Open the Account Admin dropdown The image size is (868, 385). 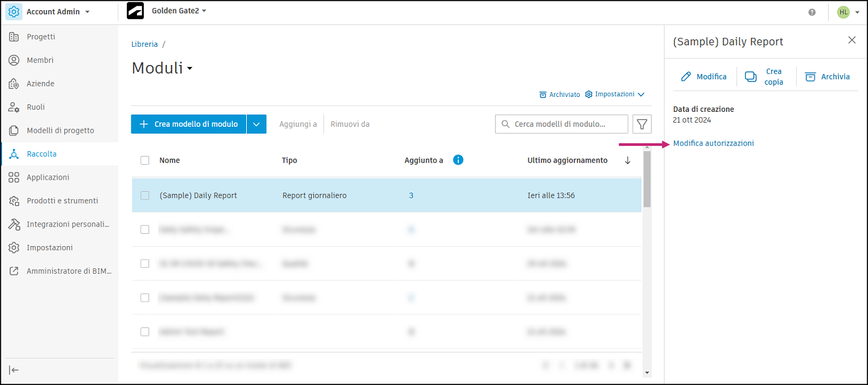[87, 12]
